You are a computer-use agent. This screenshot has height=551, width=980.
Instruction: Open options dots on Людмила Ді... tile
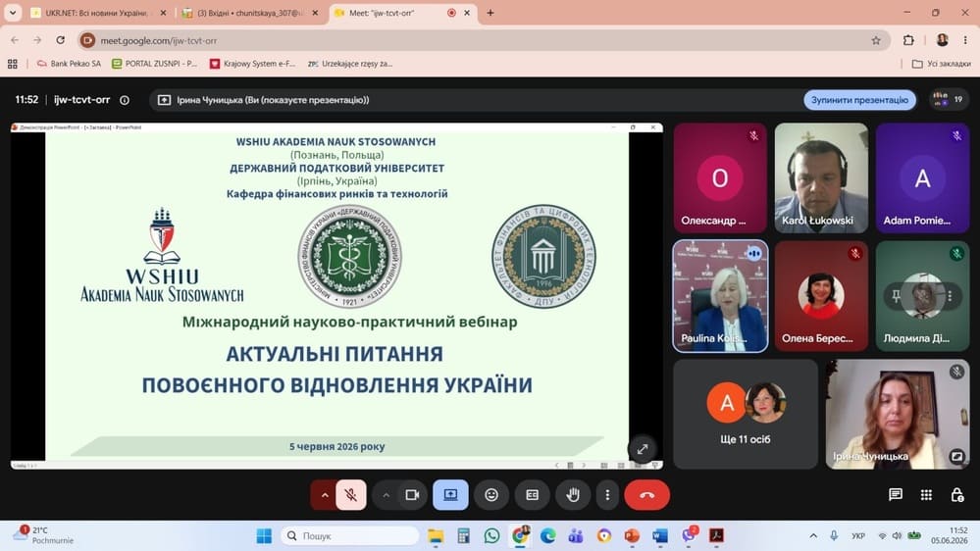[x=950, y=296]
